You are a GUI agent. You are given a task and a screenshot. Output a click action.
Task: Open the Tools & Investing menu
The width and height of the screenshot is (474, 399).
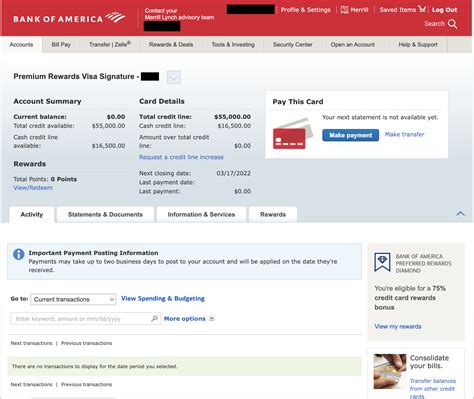pyautogui.click(x=233, y=45)
